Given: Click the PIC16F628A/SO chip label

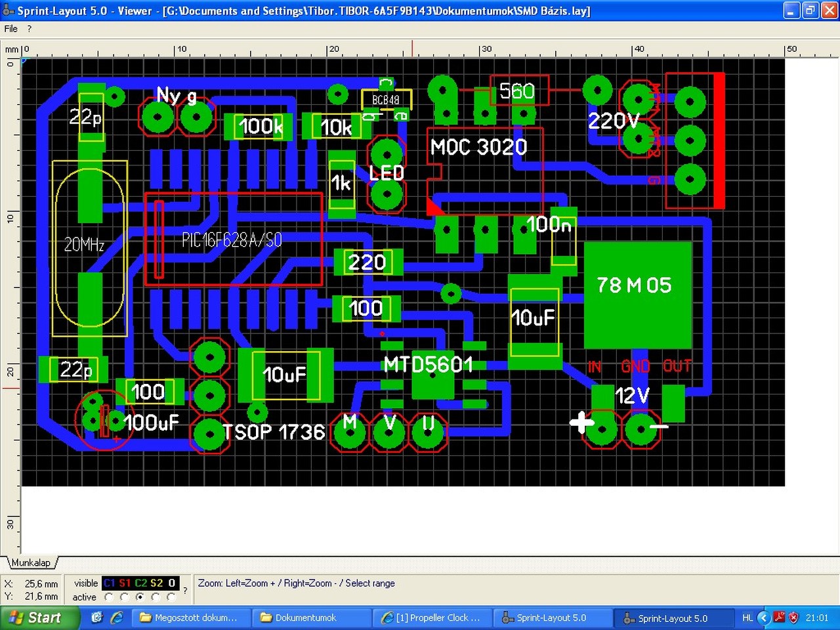Looking at the screenshot, I should (232, 240).
